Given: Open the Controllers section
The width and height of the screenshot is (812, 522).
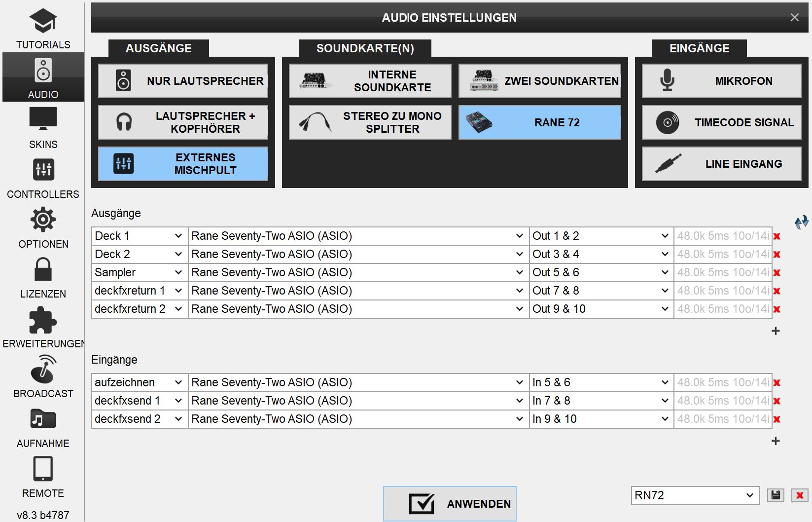Looking at the screenshot, I should pos(43,177).
